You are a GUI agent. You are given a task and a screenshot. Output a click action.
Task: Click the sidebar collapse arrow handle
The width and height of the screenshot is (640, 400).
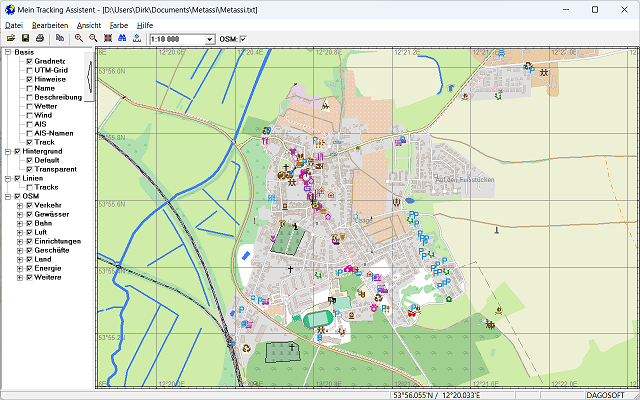pos(90,76)
